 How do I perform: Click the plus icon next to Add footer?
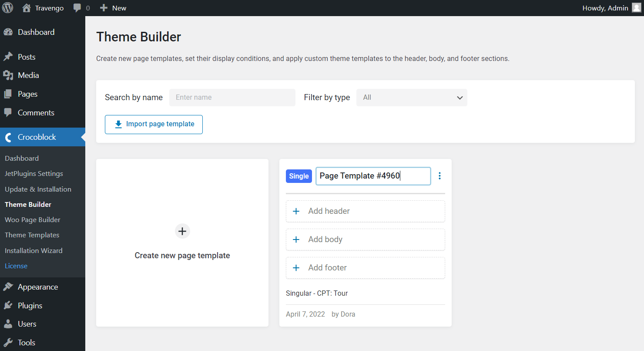tap(296, 268)
